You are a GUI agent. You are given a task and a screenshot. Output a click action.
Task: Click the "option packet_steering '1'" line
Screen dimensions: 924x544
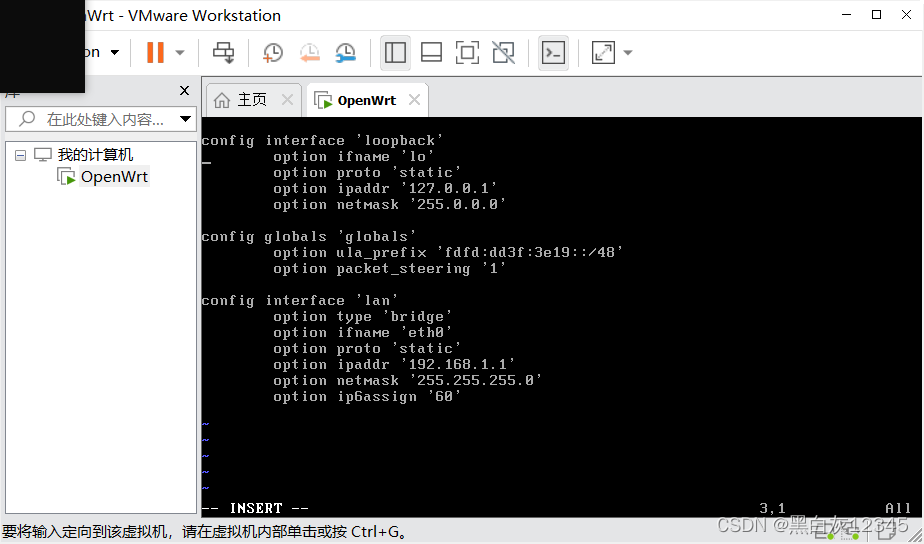click(389, 268)
